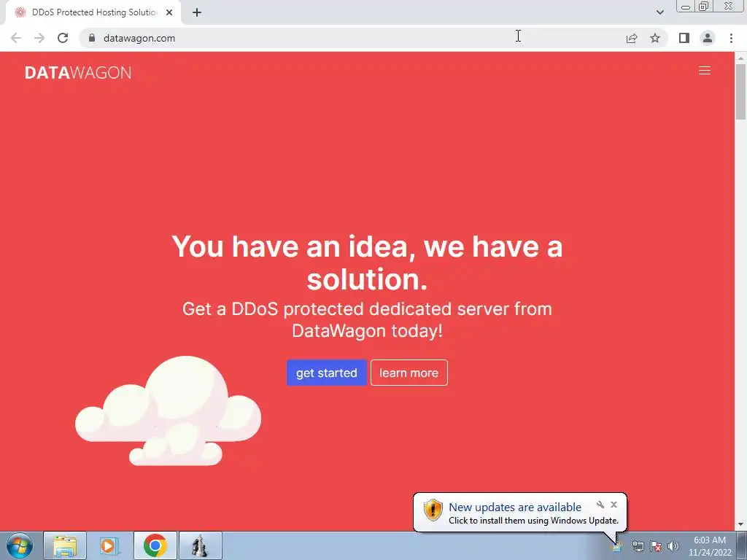Viewport: 747px width, 560px height.
Task: Open the volume speaker tray icon
Action: 673,546
